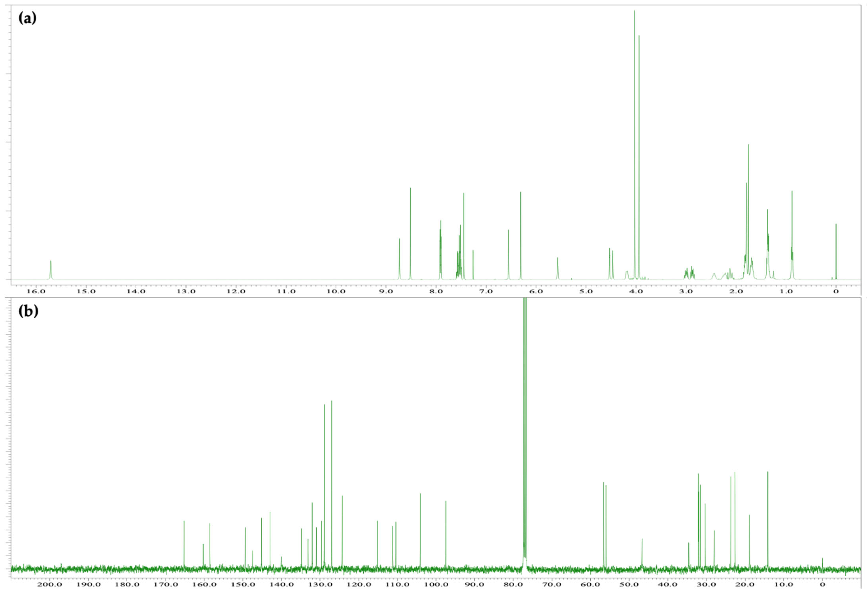Select the tallest peak near 4.0 ppm
Image resolution: width=868 pixels, height=595 pixels.
(x=635, y=145)
